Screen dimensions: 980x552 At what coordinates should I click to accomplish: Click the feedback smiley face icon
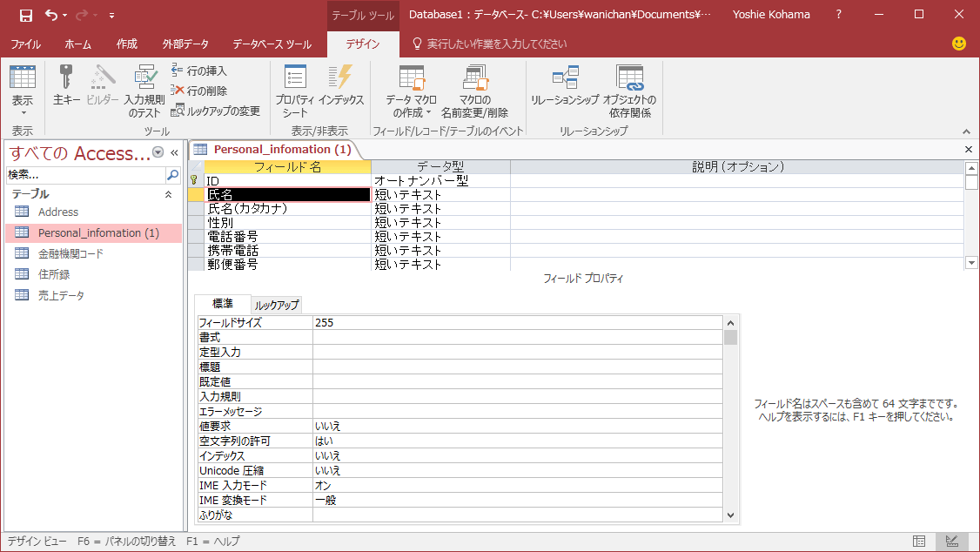959,44
